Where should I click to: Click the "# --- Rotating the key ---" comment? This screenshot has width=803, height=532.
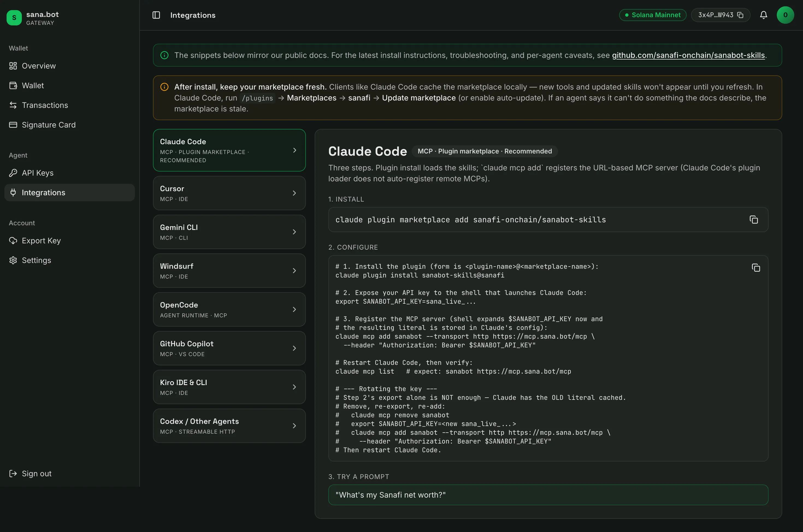[386, 389]
